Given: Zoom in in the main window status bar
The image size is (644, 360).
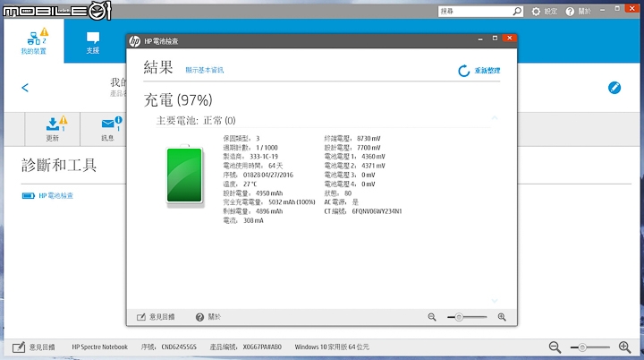Looking at the screenshot, I should [624, 347].
